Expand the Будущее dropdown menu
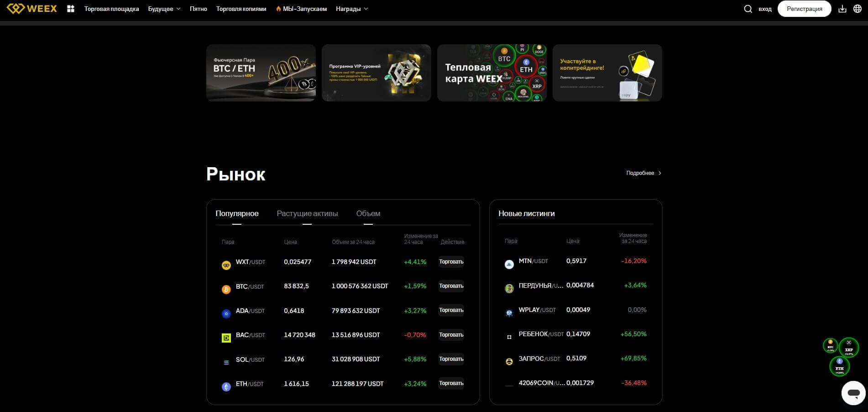 pos(164,9)
